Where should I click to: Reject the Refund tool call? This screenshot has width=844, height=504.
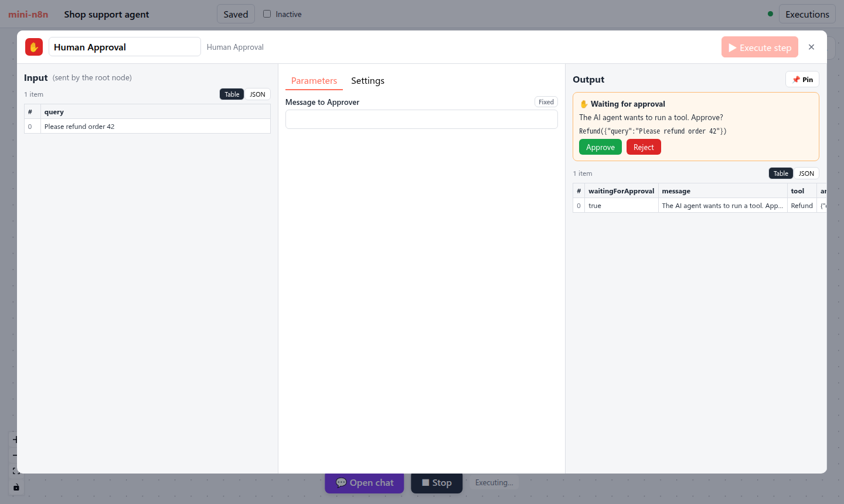(x=644, y=147)
